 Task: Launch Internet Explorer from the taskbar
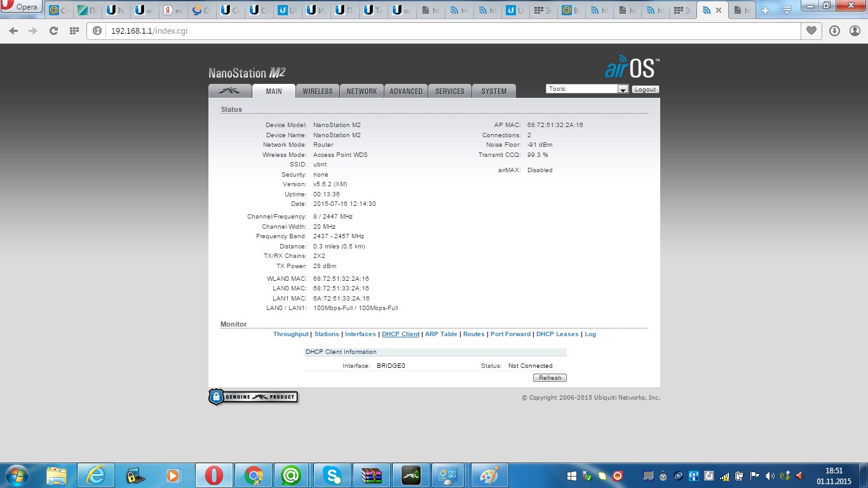96,475
